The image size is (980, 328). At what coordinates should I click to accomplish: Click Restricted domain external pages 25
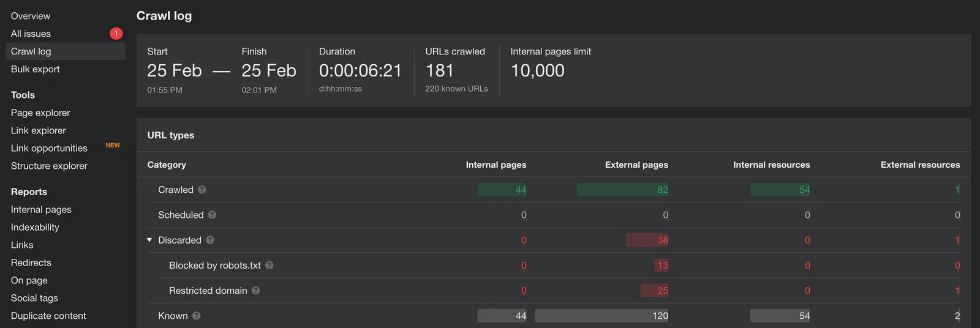(x=663, y=290)
